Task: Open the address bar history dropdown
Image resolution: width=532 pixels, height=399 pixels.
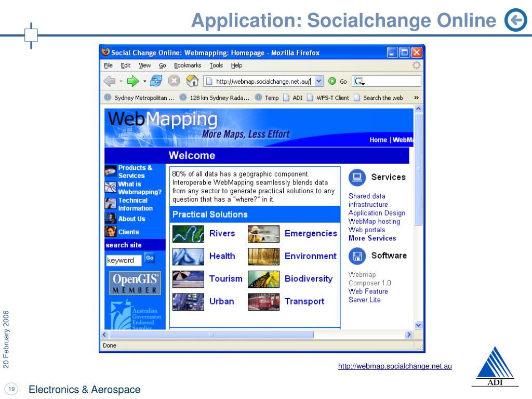Action: click(318, 81)
